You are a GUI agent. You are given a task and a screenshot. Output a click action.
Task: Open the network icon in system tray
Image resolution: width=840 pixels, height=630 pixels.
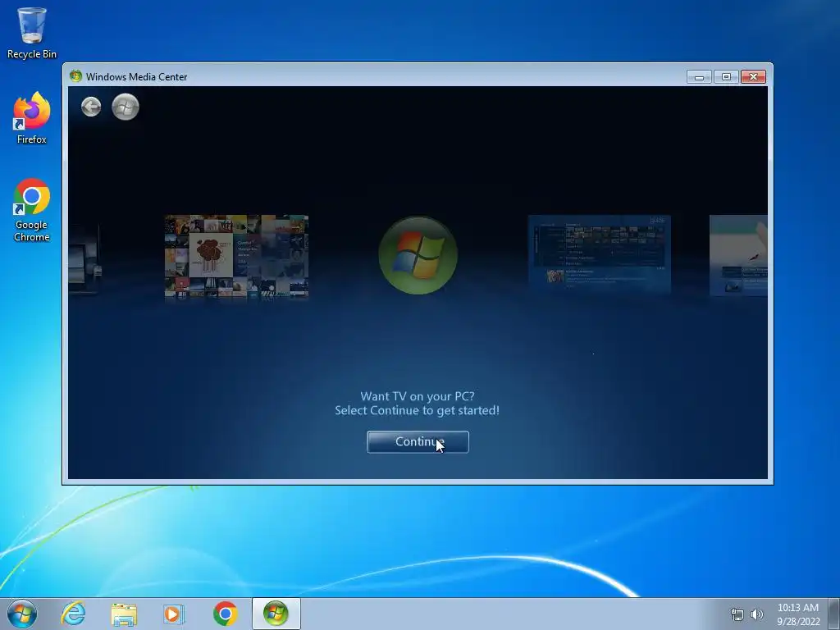click(737, 614)
